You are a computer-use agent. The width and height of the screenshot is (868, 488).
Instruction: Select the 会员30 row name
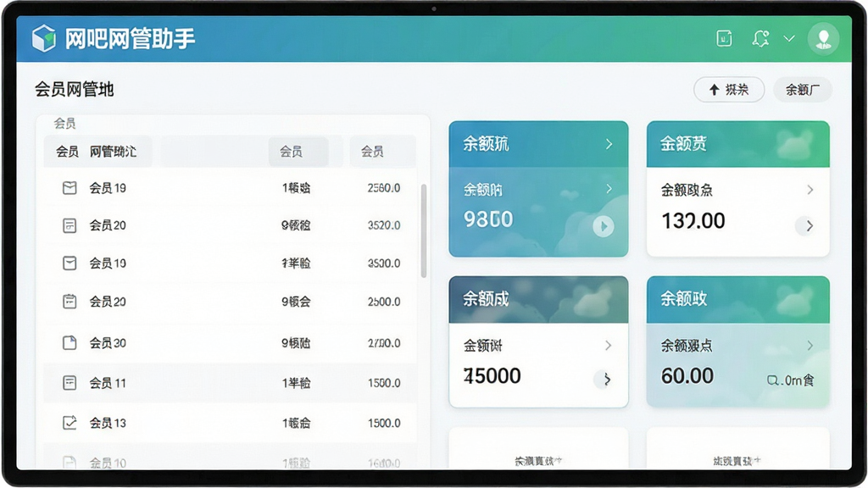click(108, 343)
